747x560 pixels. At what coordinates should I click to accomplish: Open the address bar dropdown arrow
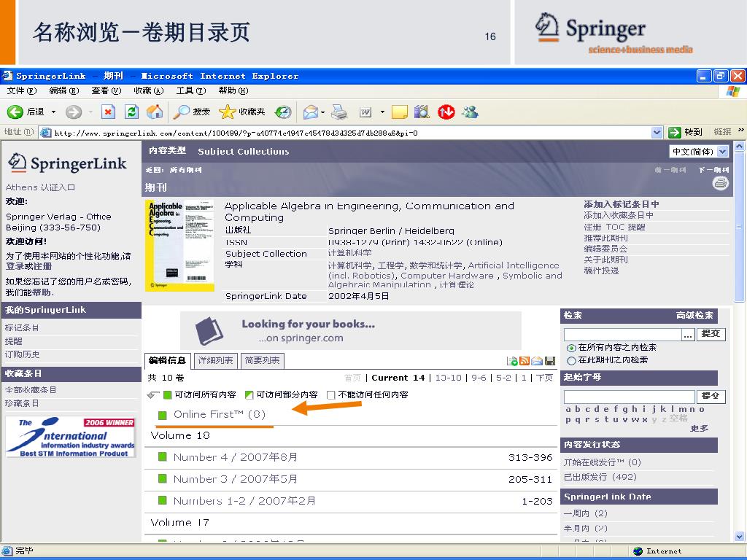coord(657,133)
